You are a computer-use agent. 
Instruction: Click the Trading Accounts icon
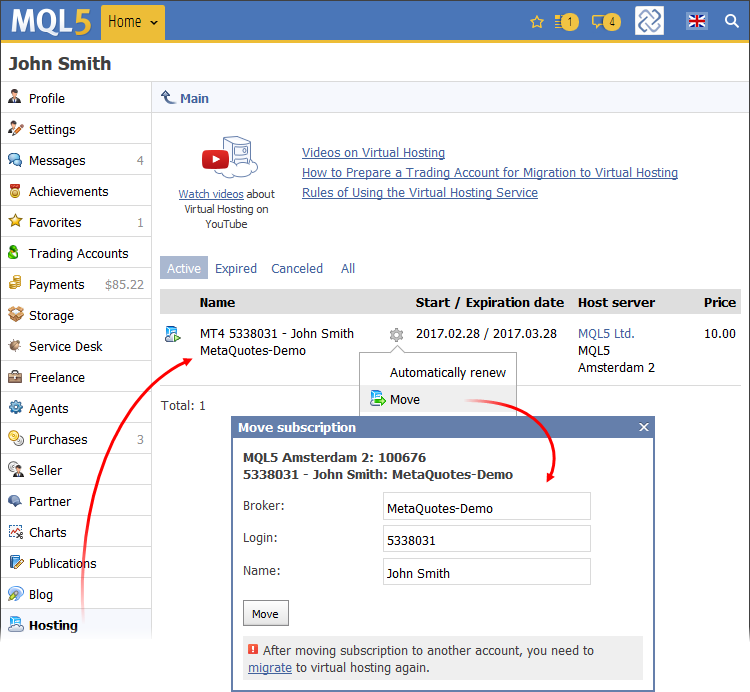pyautogui.click(x=13, y=252)
